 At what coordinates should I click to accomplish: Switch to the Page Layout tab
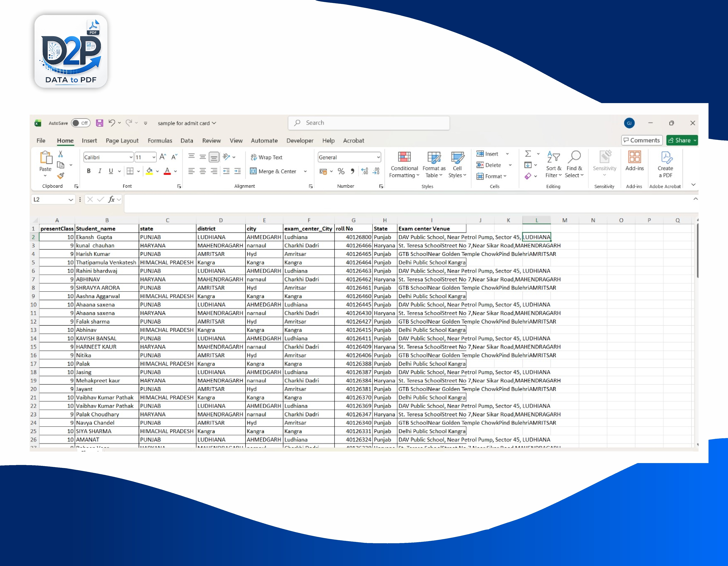(x=122, y=141)
